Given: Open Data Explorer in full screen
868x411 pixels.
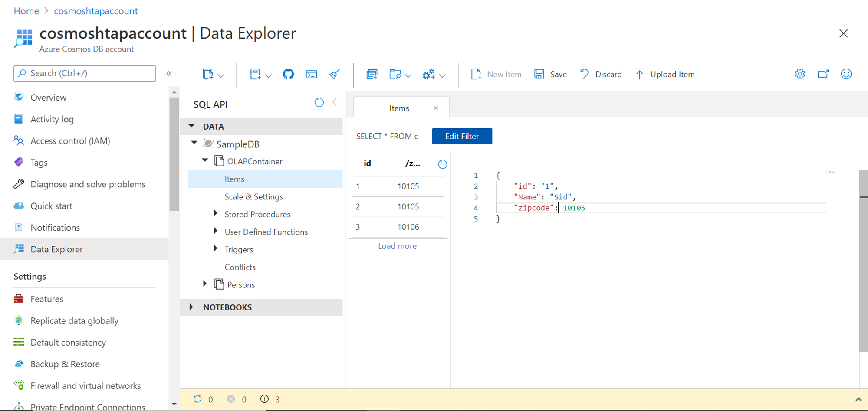Looking at the screenshot, I should coord(823,74).
